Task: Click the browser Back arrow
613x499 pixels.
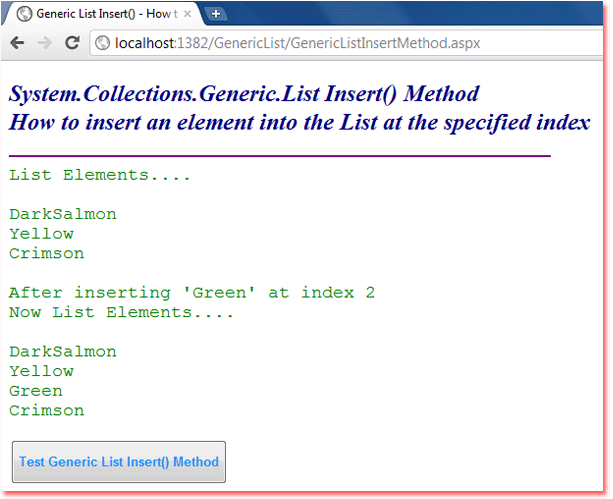Action: pyautogui.click(x=18, y=43)
